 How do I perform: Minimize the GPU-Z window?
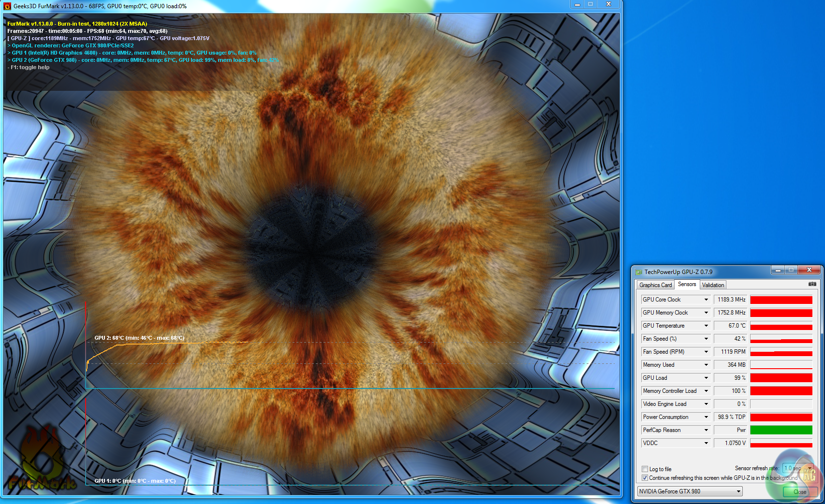778,270
